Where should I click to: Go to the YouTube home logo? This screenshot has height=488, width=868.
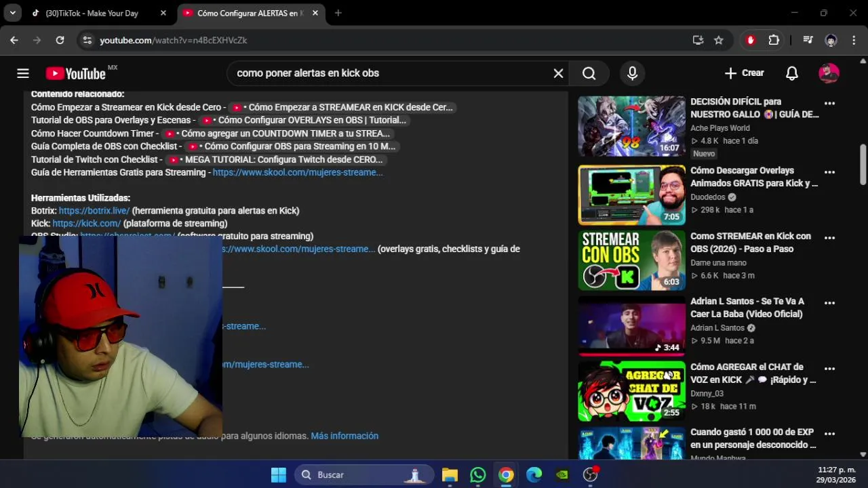(x=76, y=73)
